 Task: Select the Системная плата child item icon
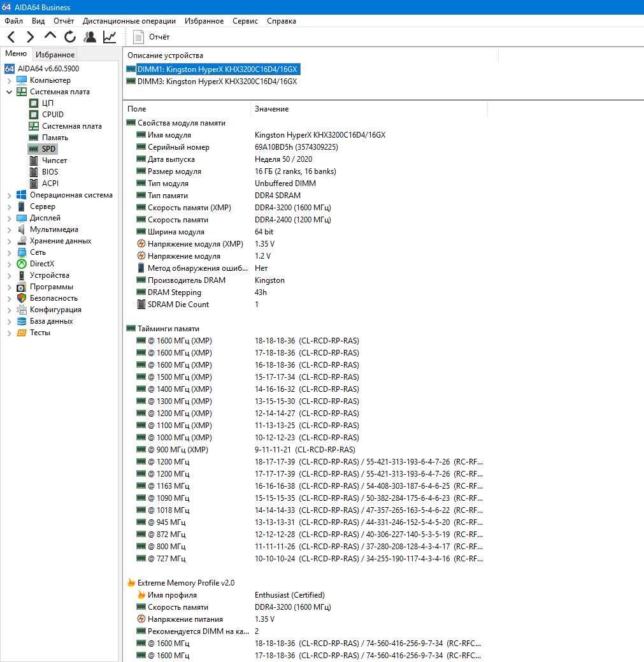click(x=34, y=126)
